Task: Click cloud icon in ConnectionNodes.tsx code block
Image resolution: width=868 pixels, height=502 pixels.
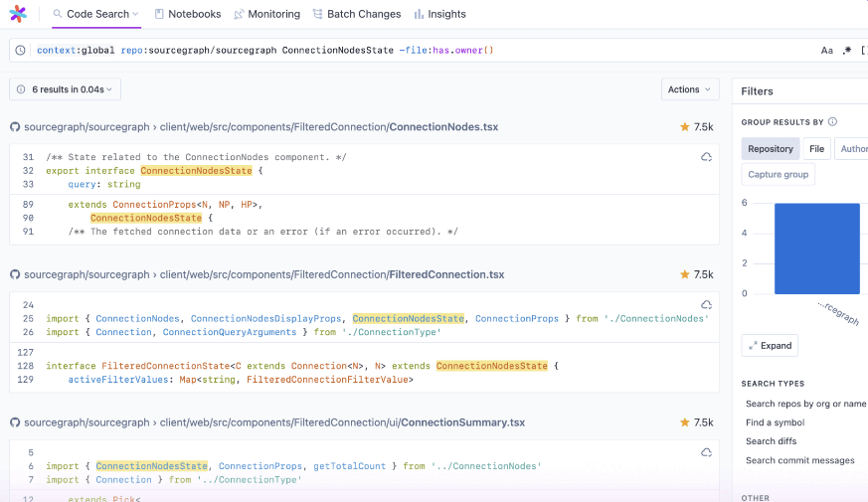Action: pos(706,157)
